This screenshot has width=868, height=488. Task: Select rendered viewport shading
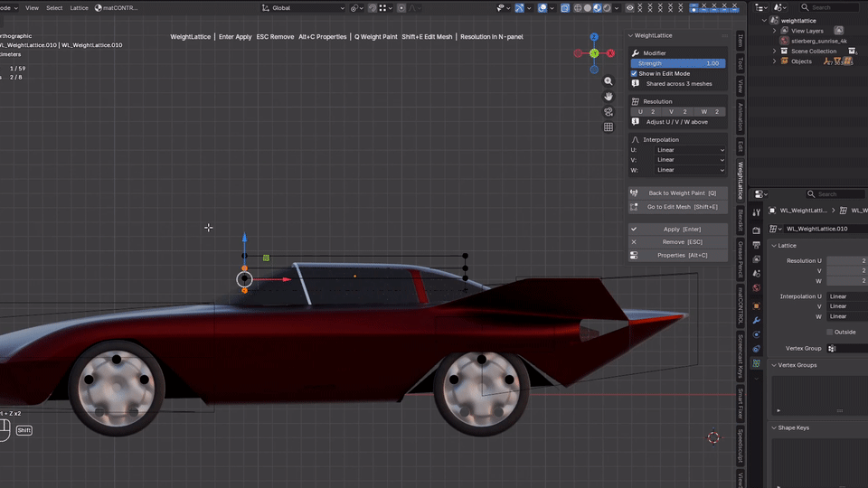(x=607, y=8)
